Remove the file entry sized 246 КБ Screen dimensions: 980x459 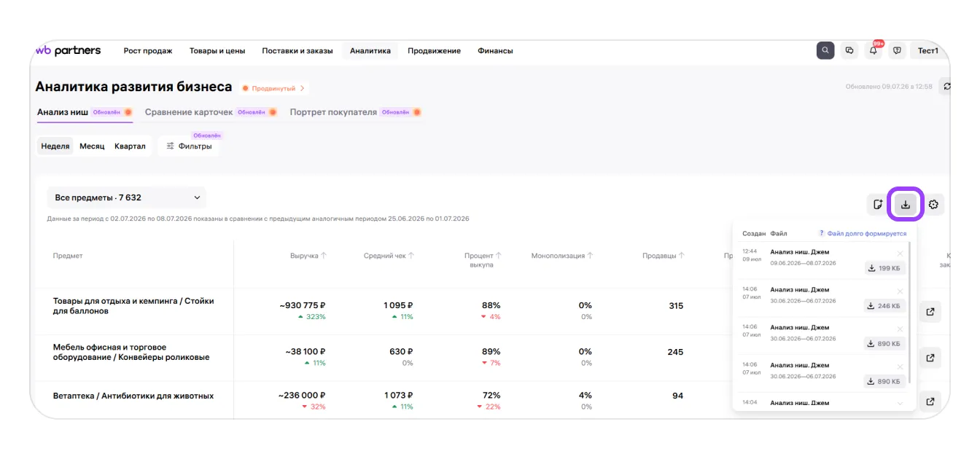tap(900, 291)
